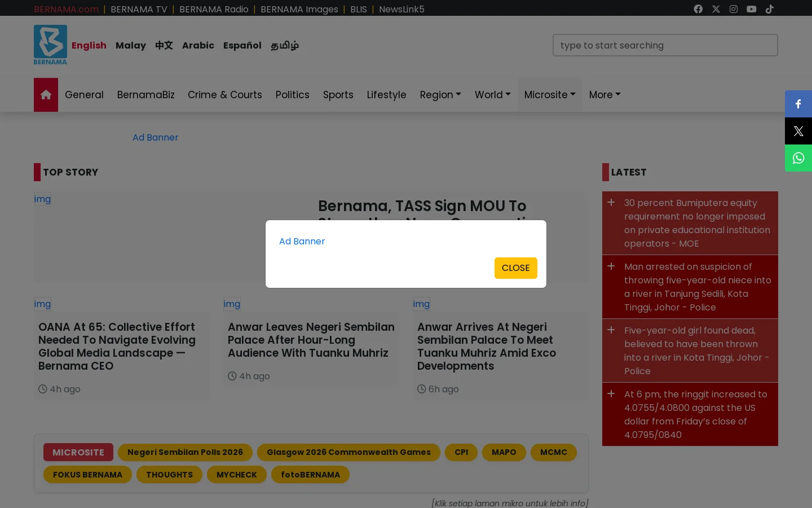Open BLIS top link
This screenshot has height=508, width=812.
coord(359,9)
